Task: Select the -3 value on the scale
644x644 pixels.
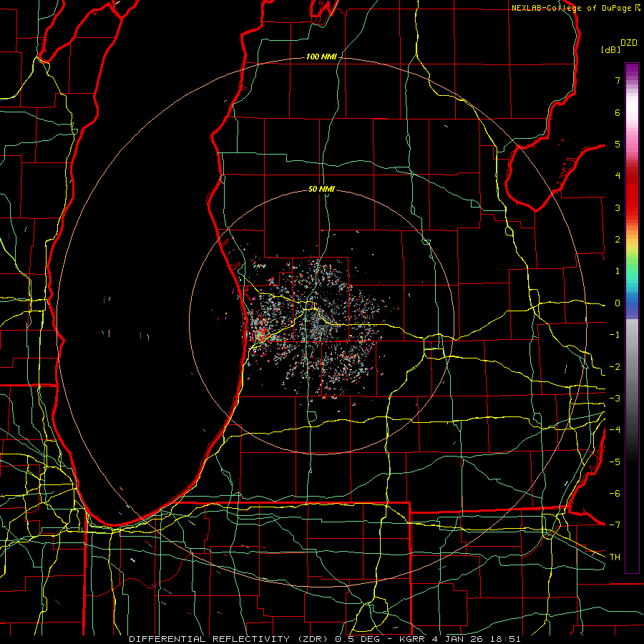Action: 615,399
